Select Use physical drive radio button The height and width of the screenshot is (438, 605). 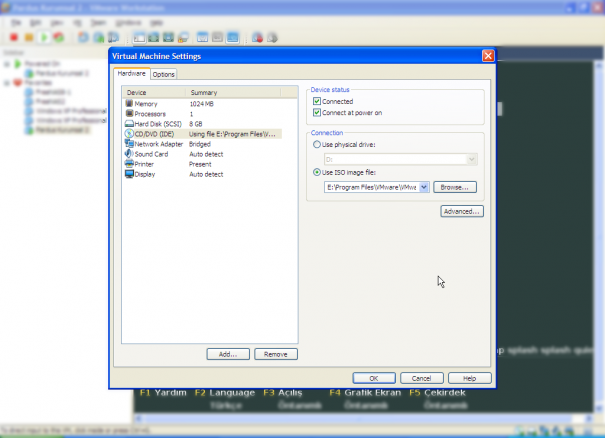[317, 144]
